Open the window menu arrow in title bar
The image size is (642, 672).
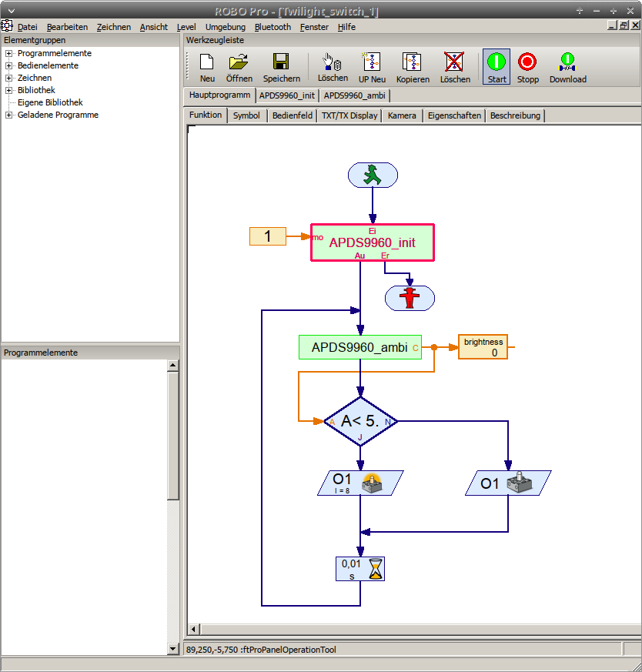point(11,11)
